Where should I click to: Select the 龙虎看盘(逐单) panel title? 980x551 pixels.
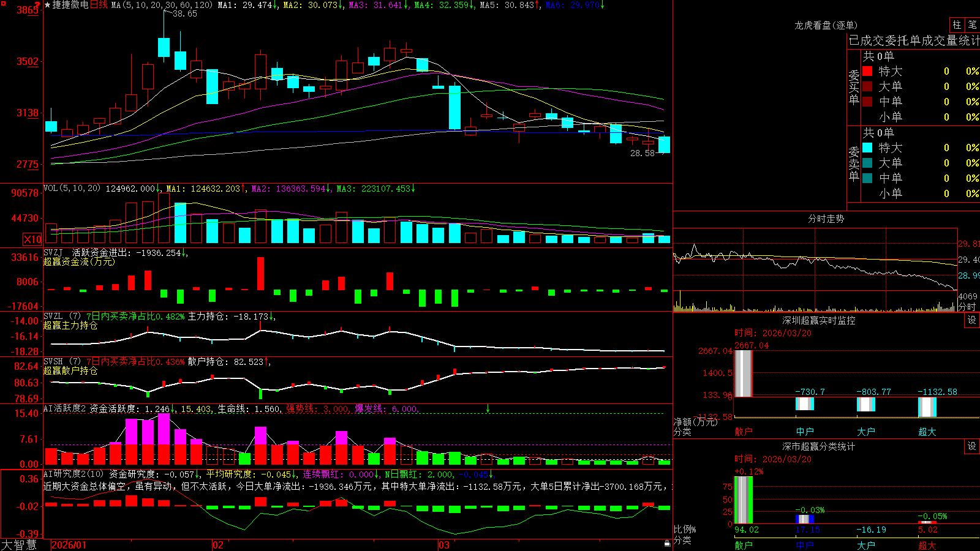click(826, 25)
